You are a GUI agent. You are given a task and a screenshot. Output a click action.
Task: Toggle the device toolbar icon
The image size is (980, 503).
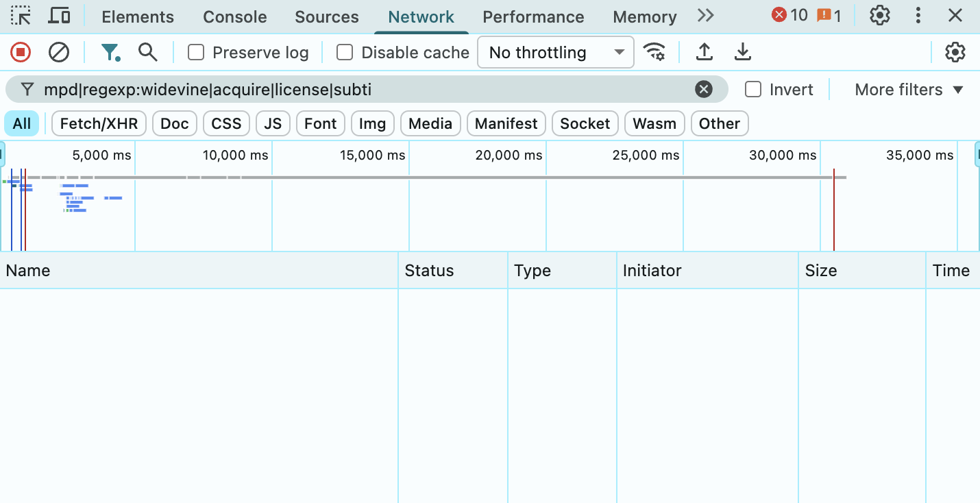60,16
